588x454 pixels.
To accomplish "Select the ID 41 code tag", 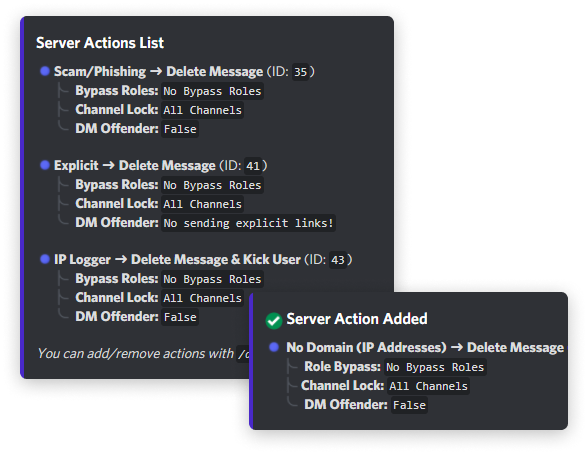I will (x=253, y=166).
